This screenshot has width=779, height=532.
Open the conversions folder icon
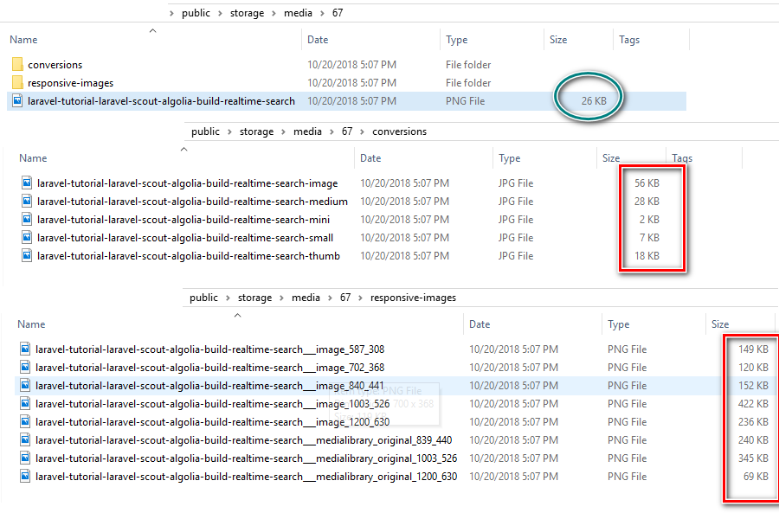click(x=17, y=65)
